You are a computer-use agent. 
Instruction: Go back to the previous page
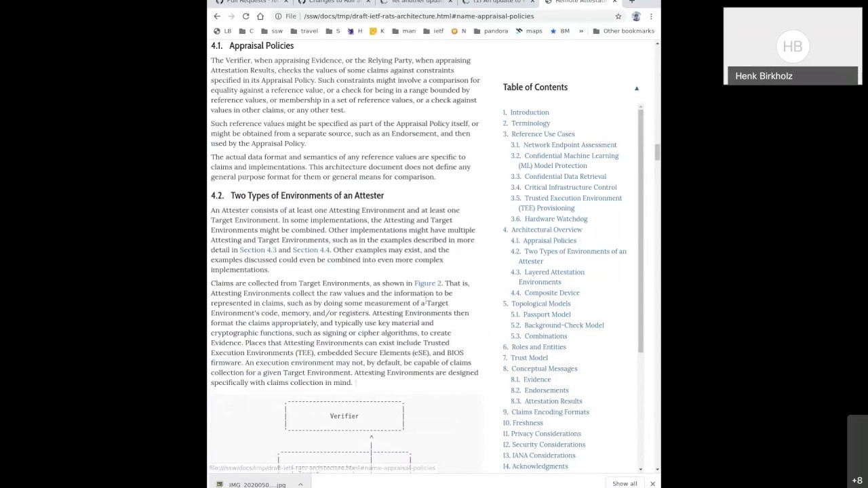point(217,16)
